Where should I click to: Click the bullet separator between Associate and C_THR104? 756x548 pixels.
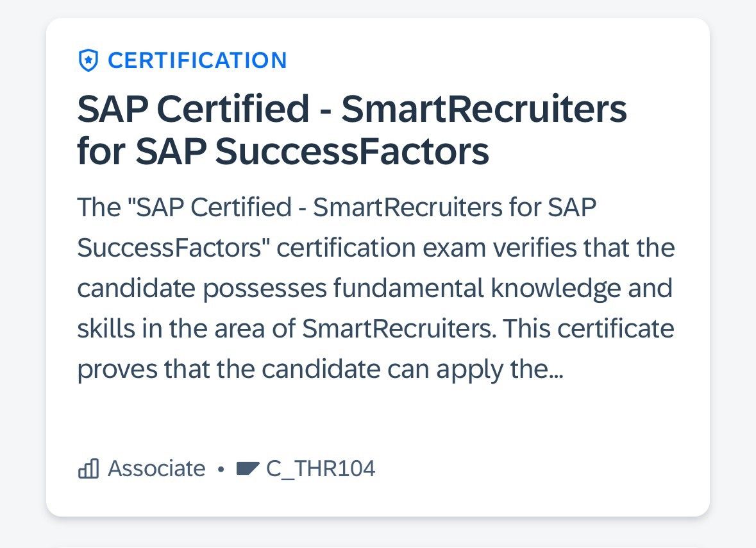pyautogui.click(x=221, y=469)
